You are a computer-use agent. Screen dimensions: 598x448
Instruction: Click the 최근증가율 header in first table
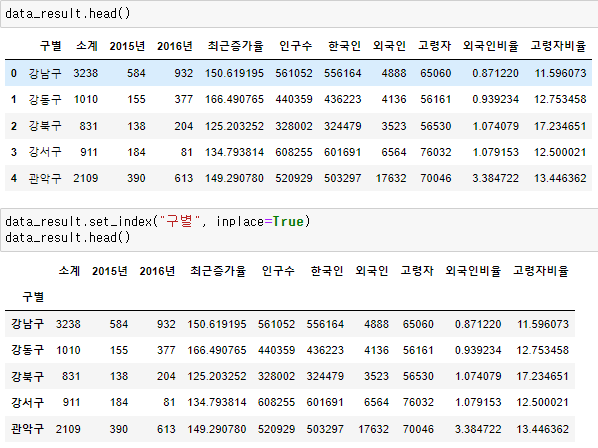click(235, 46)
